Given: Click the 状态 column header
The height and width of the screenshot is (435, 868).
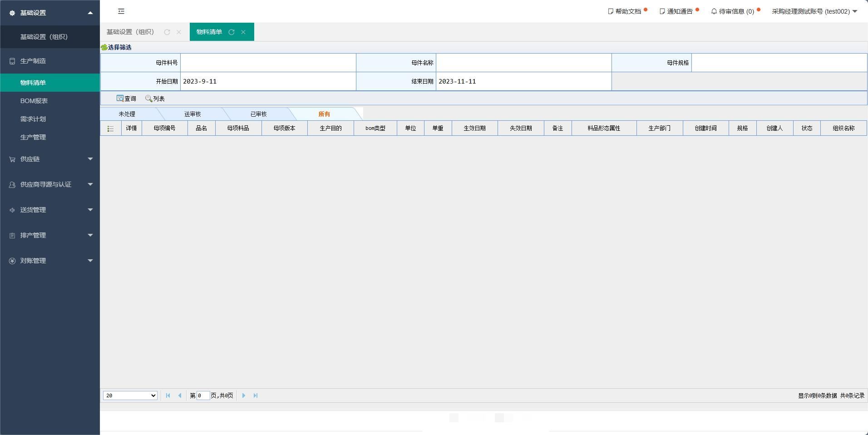Looking at the screenshot, I should pyautogui.click(x=807, y=129).
